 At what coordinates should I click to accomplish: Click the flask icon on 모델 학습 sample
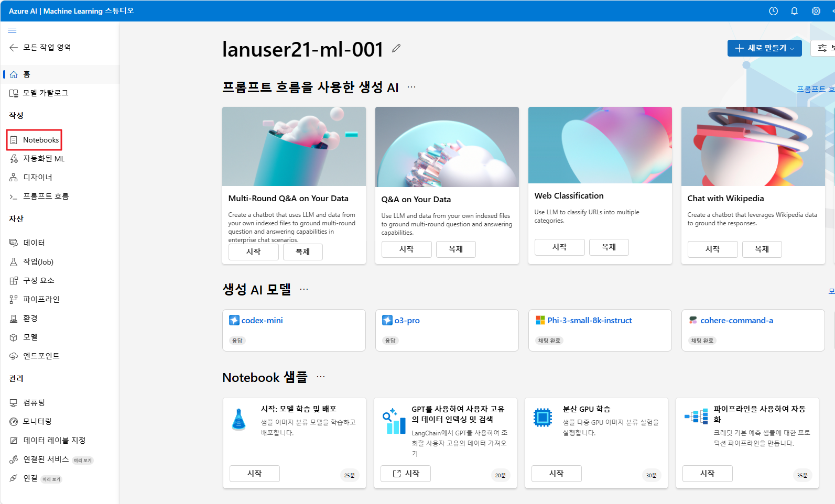click(x=239, y=419)
